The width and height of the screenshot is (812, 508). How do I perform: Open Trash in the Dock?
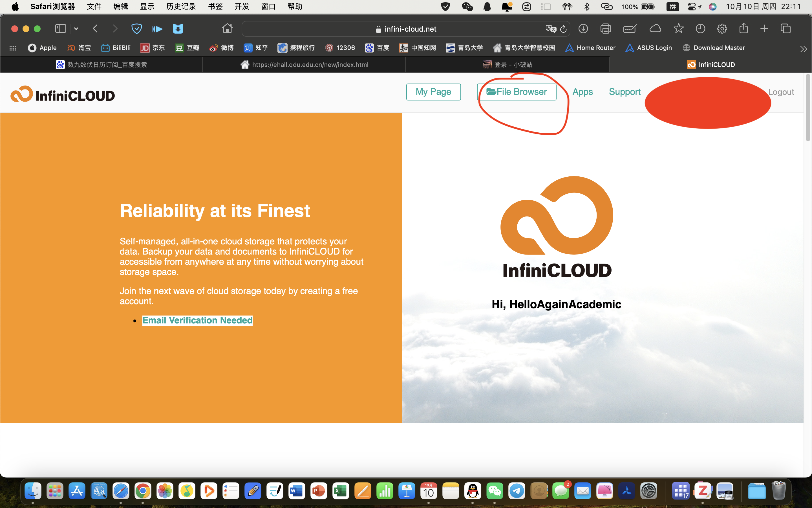779,491
